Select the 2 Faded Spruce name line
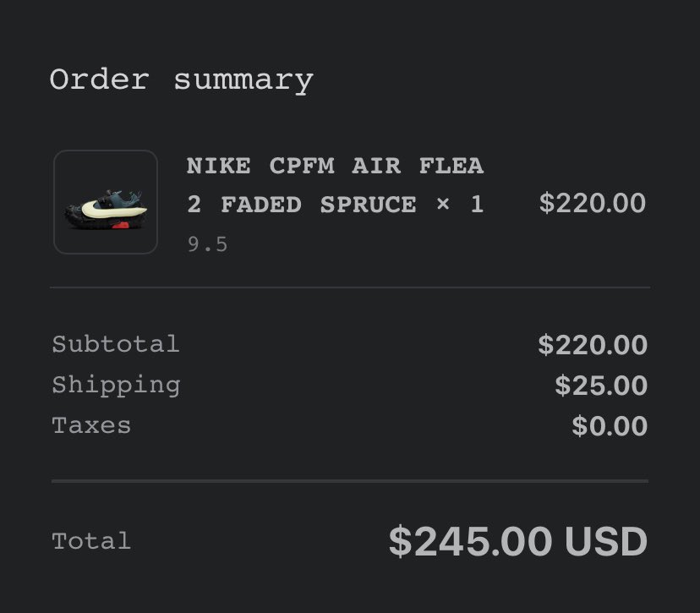The image size is (700, 613). (x=302, y=205)
